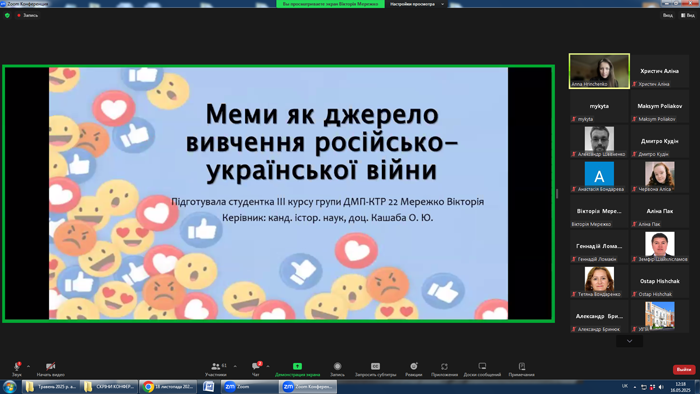Start video with Начать видео icon
The width and height of the screenshot is (700, 394).
click(x=50, y=366)
